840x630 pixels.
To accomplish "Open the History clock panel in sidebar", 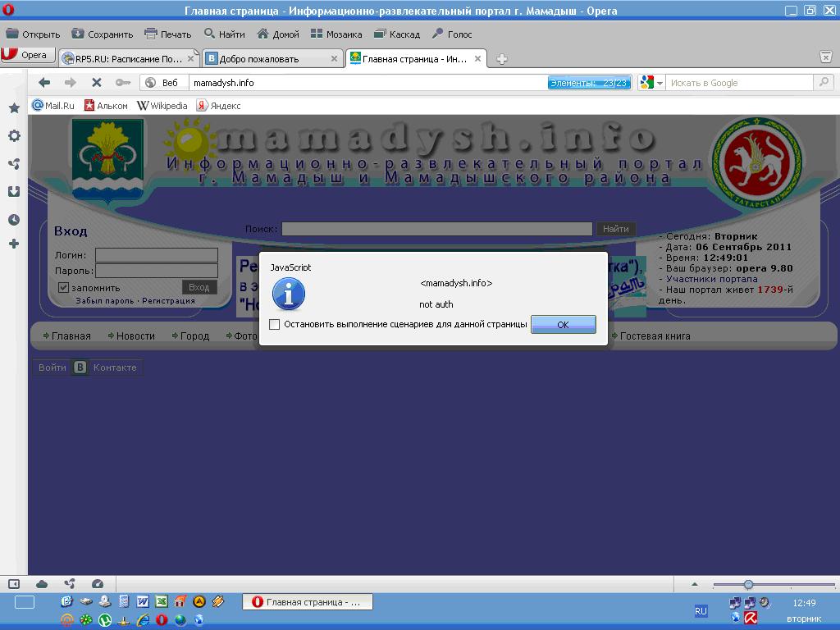I will pos(14,219).
